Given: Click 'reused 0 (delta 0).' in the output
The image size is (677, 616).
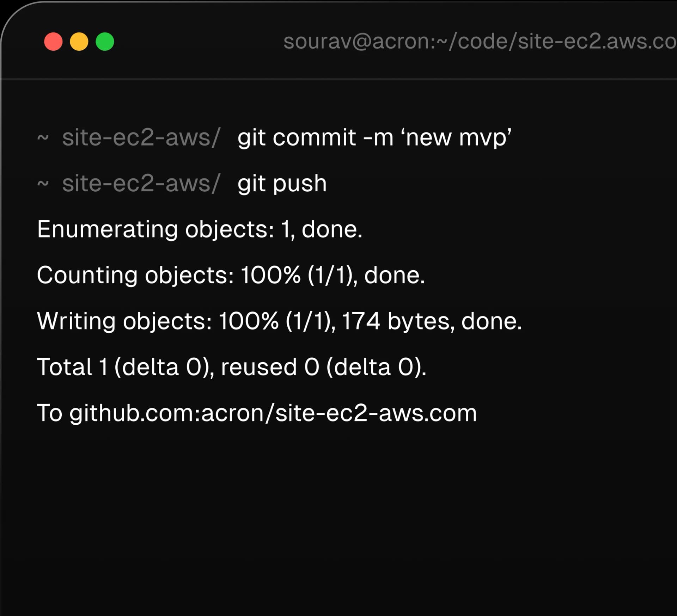Looking at the screenshot, I should click(x=323, y=367).
